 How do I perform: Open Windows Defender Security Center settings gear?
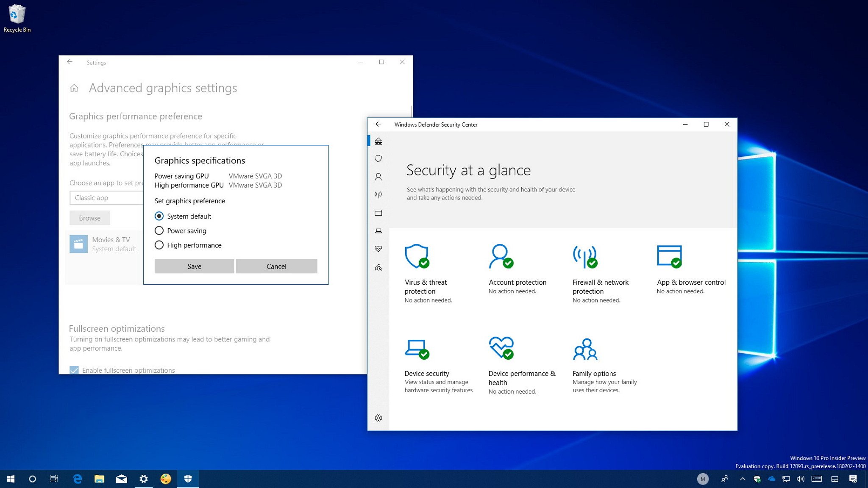point(378,418)
